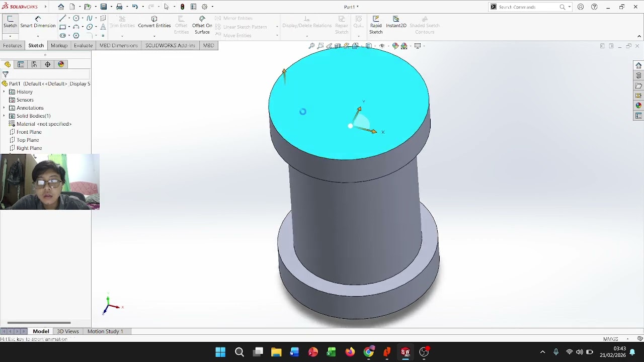Open Windows Start menu on taskbar

220,352
